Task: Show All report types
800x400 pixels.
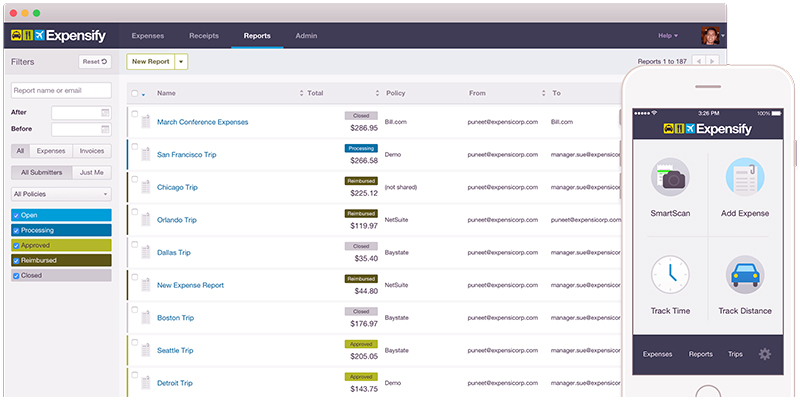Action: point(20,151)
